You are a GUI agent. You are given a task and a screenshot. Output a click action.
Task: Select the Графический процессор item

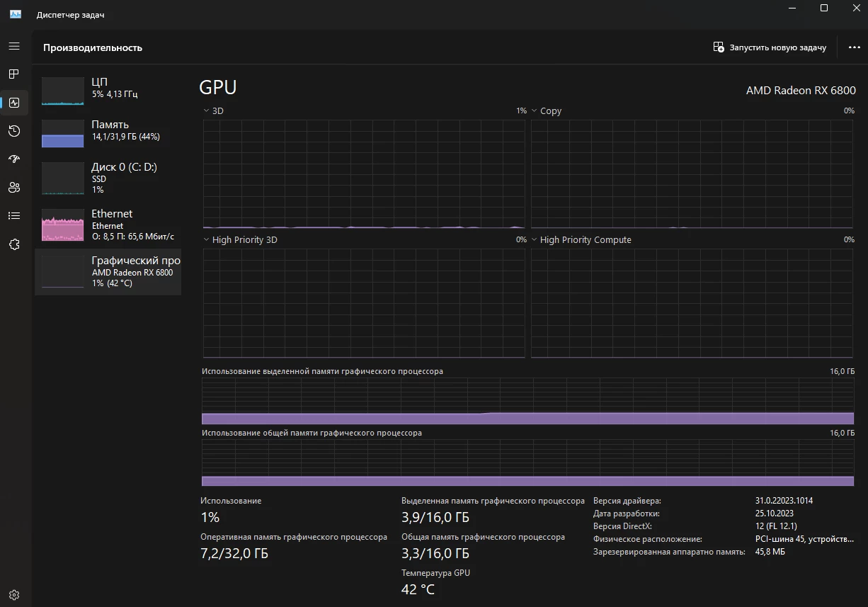tap(108, 271)
